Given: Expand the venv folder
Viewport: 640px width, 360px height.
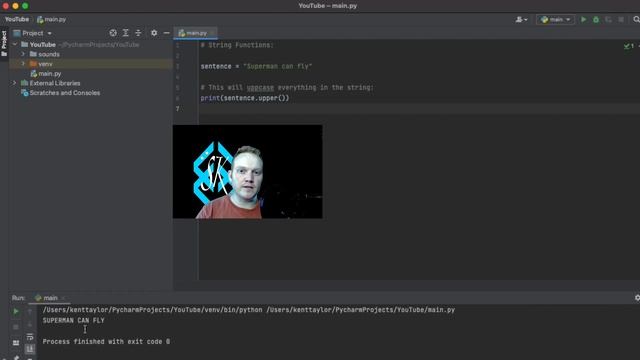Looking at the screenshot, I should point(23,64).
